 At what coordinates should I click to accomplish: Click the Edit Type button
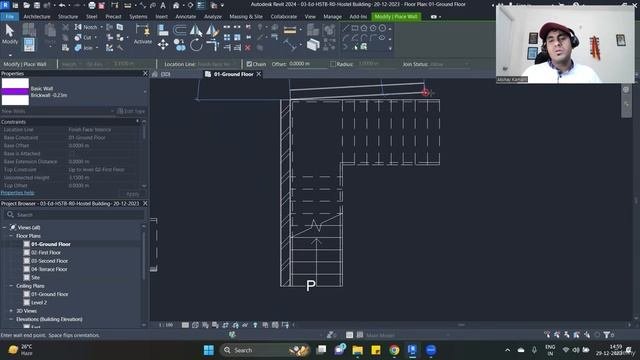(x=131, y=111)
